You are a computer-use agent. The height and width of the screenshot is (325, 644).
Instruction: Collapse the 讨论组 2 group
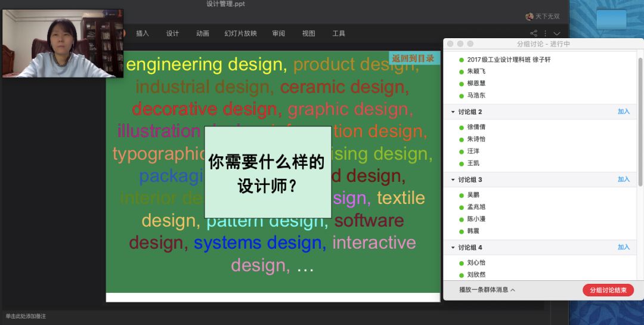(452, 112)
